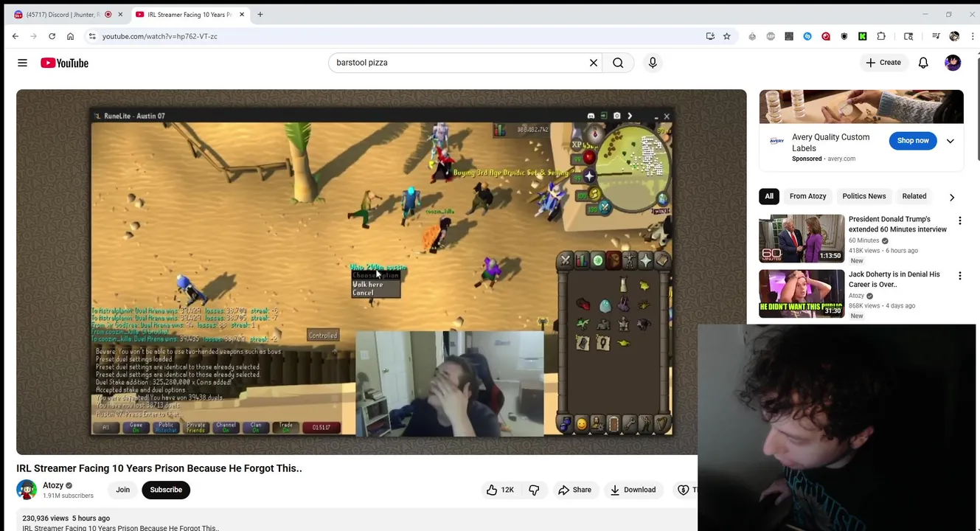
Task: Open the Thanks heart-dollar button
Action: (686, 490)
